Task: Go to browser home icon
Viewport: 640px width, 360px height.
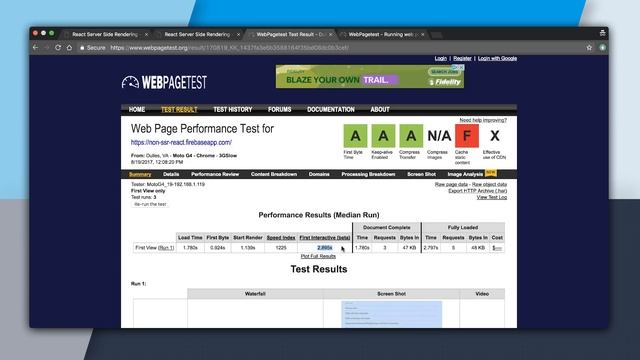Action: point(69,48)
